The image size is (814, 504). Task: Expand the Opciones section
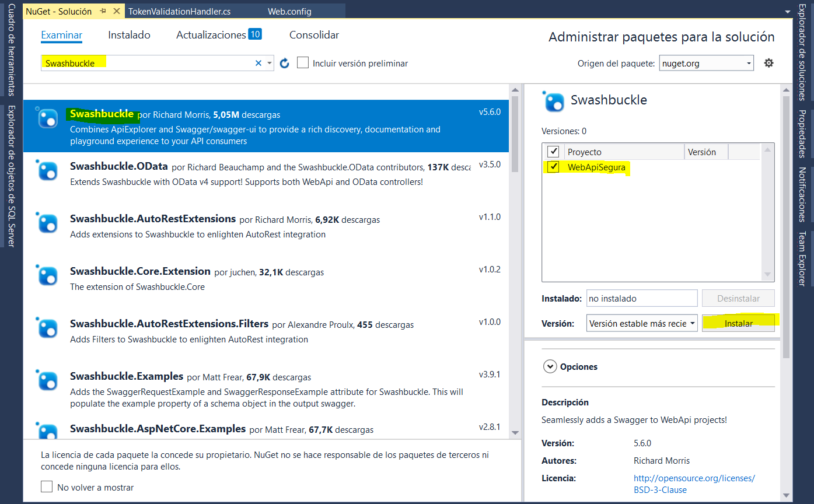tap(550, 366)
